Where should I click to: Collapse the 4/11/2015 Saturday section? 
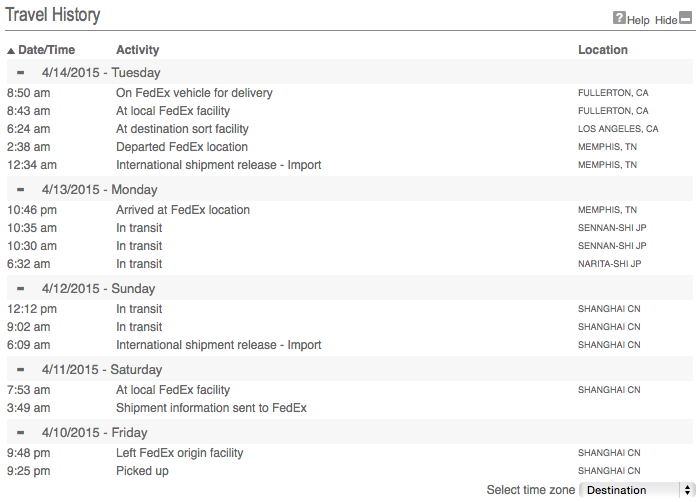click(20, 370)
